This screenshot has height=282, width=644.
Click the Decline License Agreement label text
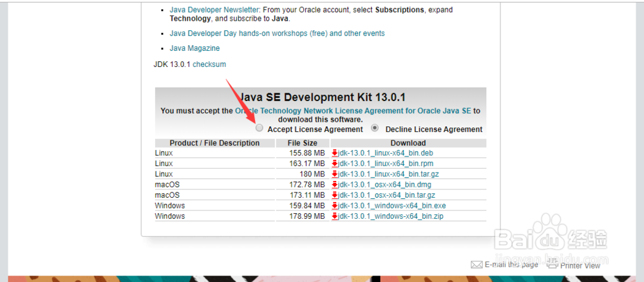tap(433, 129)
